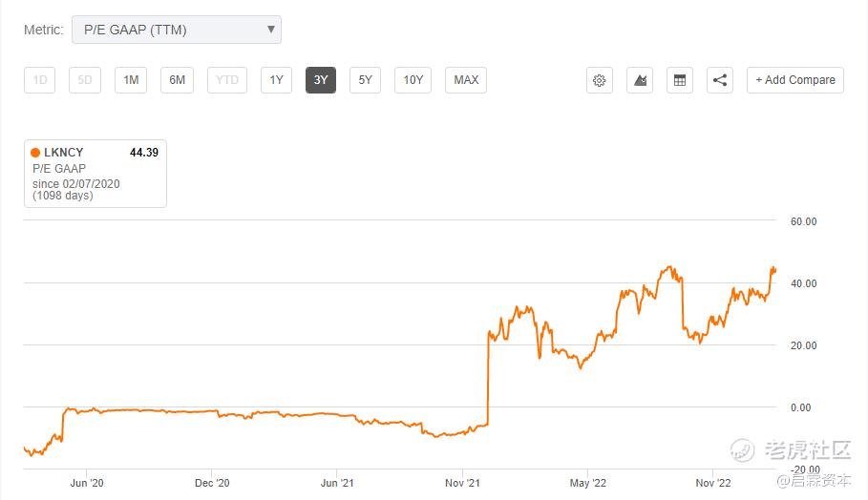
Task: Click the share chart icon
Action: click(x=720, y=80)
